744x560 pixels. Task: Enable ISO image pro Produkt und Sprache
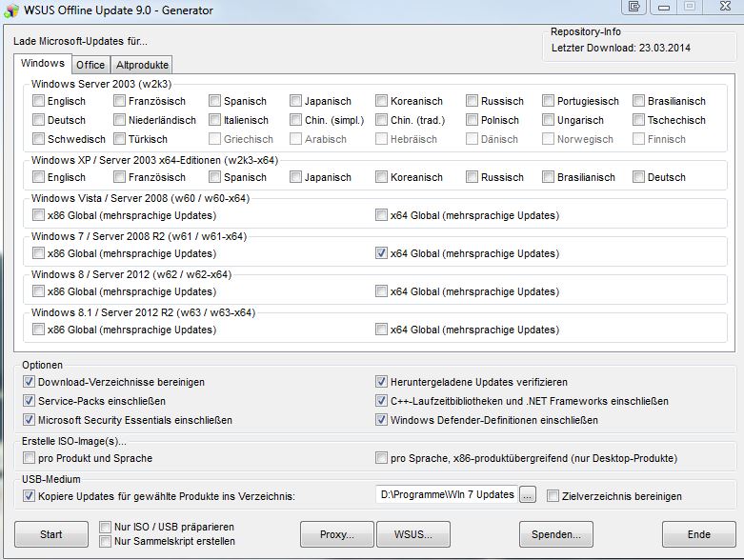coord(29,457)
